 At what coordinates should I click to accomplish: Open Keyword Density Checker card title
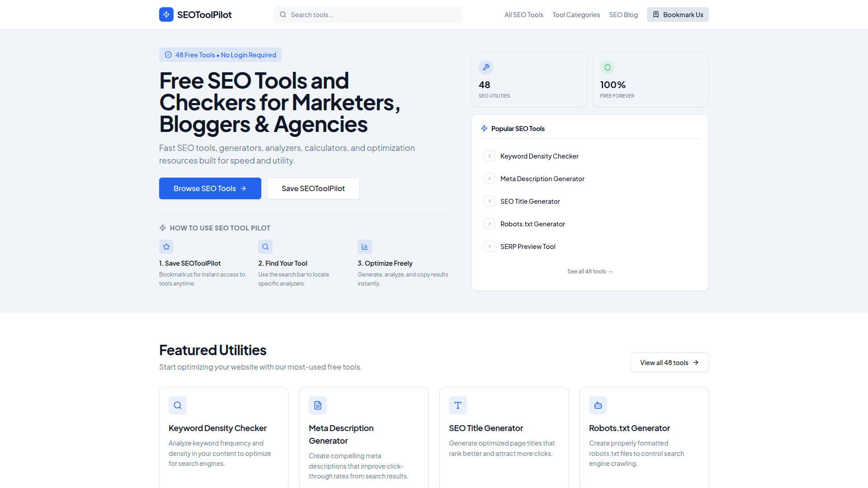coord(217,428)
